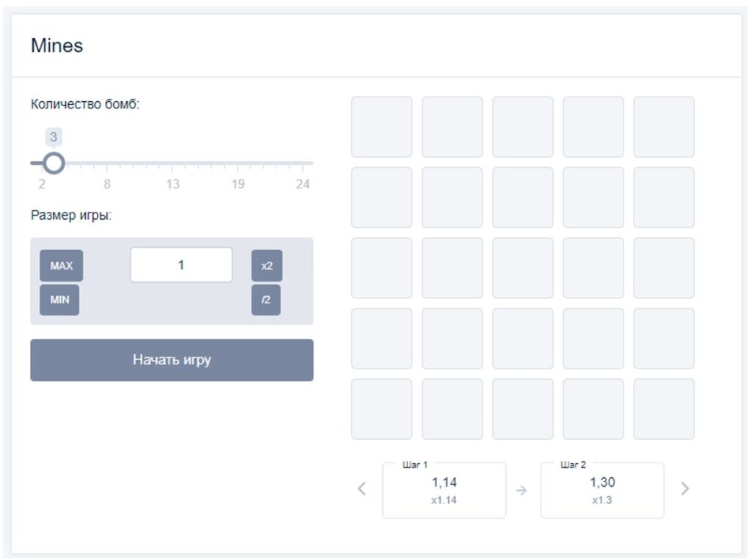Viewport: 751px width, 560px height.
Task: Open fourth row, fourth column grid cell
Action: pos(593,339)
